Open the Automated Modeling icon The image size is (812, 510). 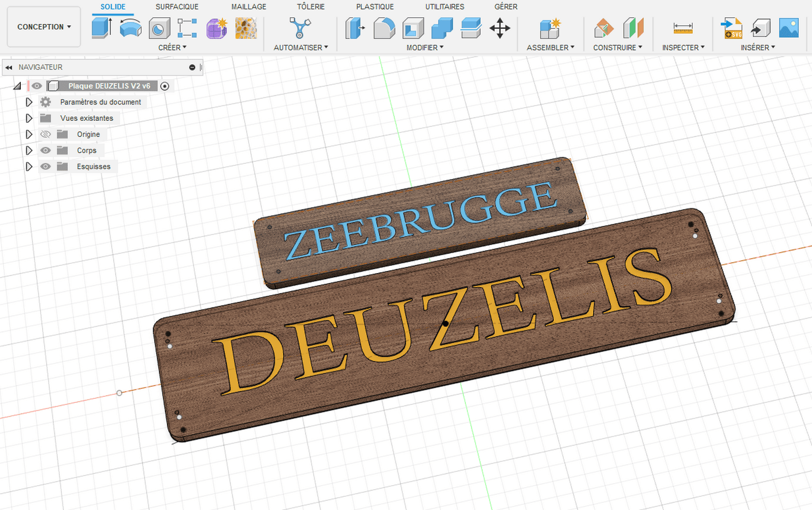(300, 28)
